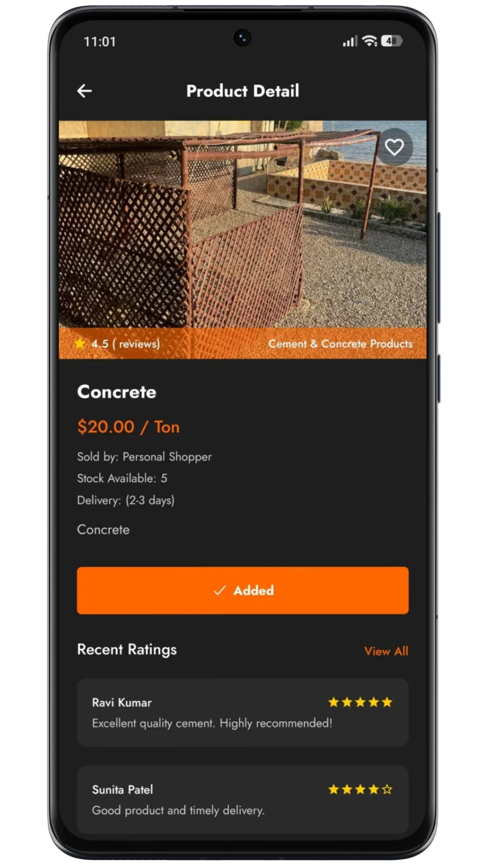The image size is (488, 868).
Task: Tap the Sold by Personal Shopper text
Action: pos(144,457)
